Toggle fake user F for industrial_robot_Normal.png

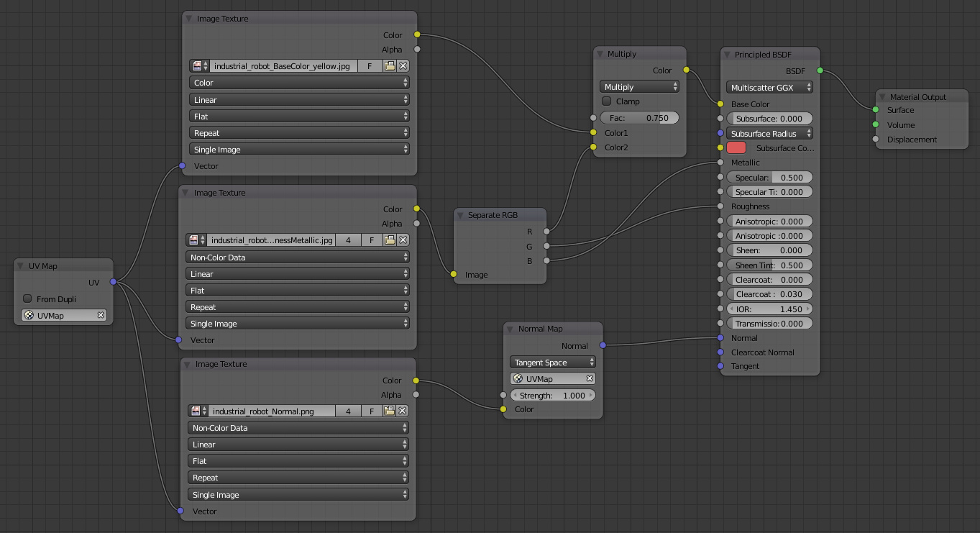point(372,411)
